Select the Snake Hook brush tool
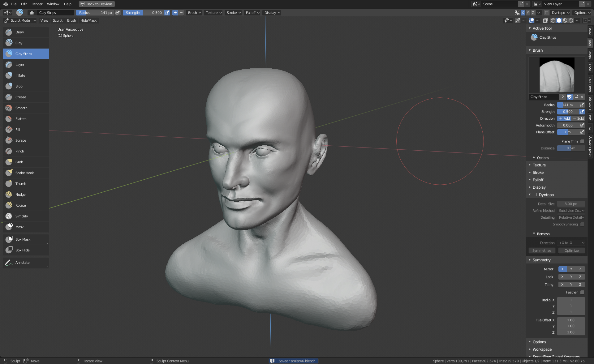 pyautogui.click(x=24, y=173)
